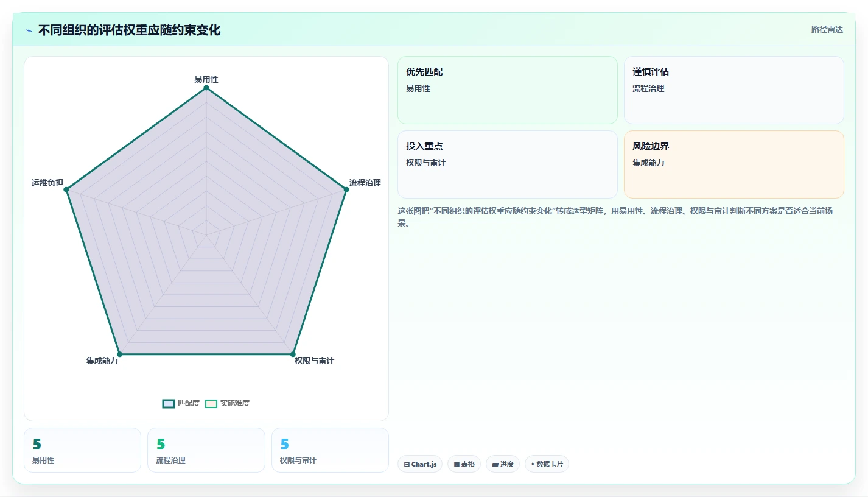
Task: Click 流程治理 text in 谨慎评估 card
Action: pyautogui.click(x=648, y=88)
